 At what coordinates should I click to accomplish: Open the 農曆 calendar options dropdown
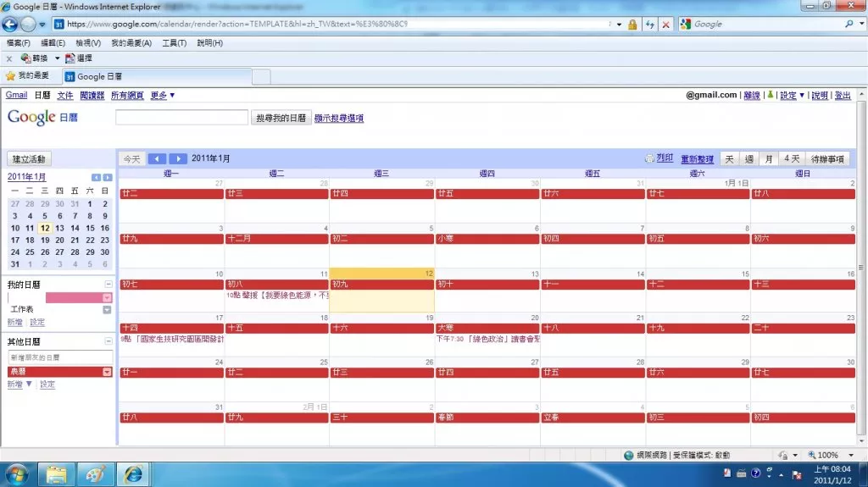[x=107, y=372]
